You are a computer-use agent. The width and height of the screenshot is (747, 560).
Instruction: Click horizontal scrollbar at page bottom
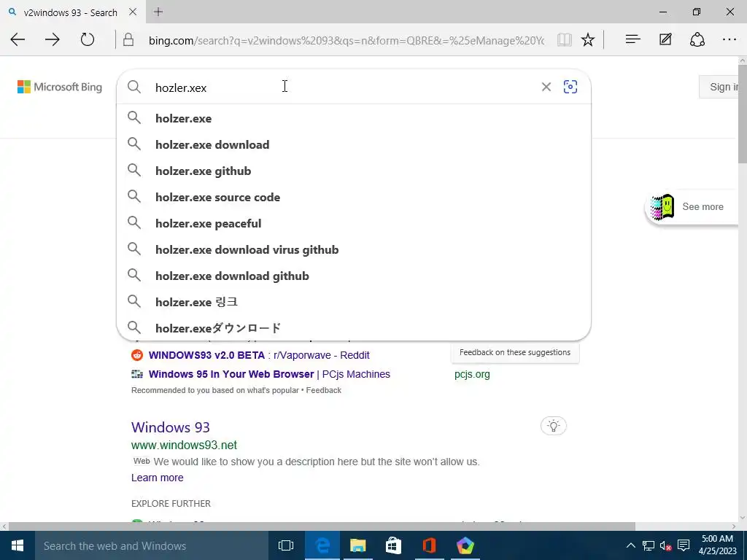[322, 526]
